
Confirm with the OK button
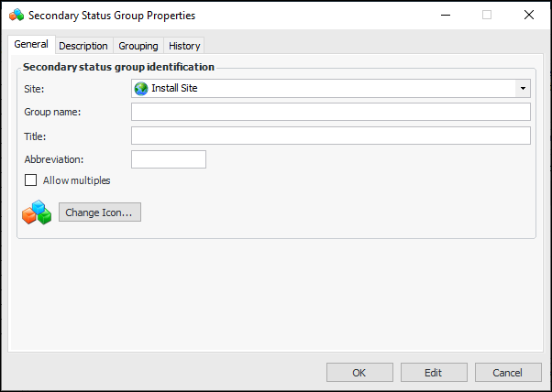[x=359, y=373]
